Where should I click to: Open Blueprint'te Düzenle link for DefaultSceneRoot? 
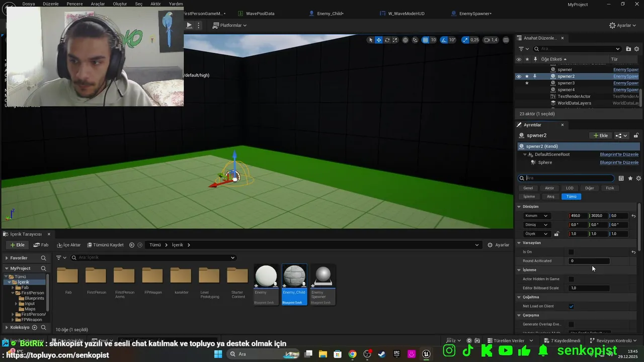[x=619, y=154]
